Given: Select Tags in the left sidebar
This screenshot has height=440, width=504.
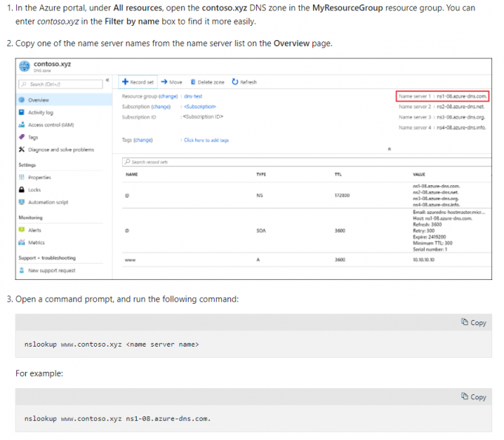Looking at the screenshot, I should [x=33, y=137].
